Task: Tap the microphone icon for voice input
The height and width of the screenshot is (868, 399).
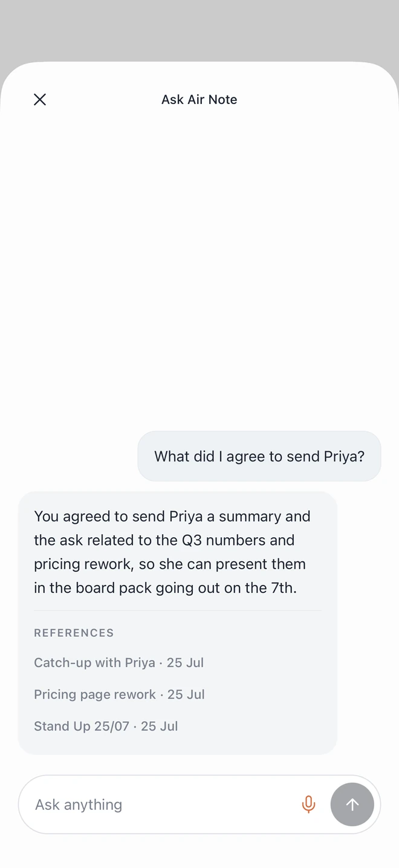Action: [308, 804]
